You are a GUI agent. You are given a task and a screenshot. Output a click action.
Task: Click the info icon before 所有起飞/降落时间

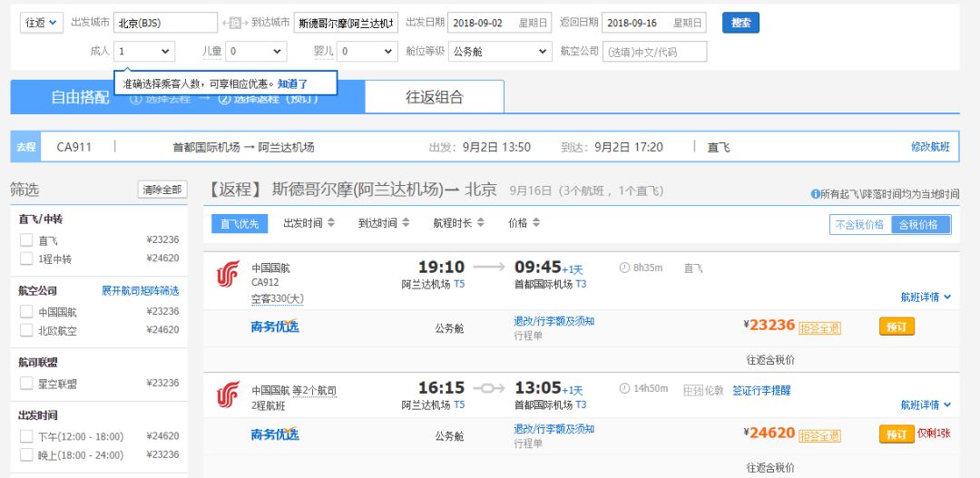(x=815, y=194)
